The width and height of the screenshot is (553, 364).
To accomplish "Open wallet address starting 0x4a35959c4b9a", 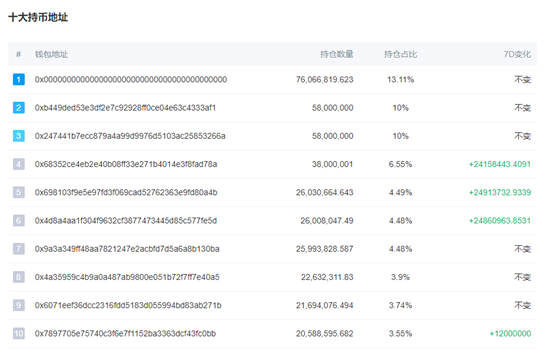I will click(x=127, y=277).
